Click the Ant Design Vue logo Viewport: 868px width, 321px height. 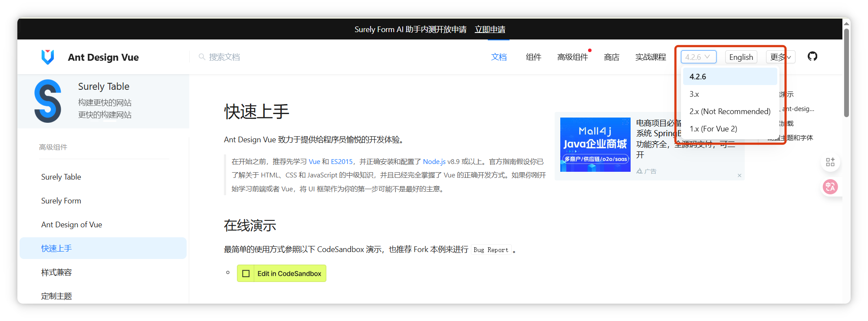(x=48, y=57)
